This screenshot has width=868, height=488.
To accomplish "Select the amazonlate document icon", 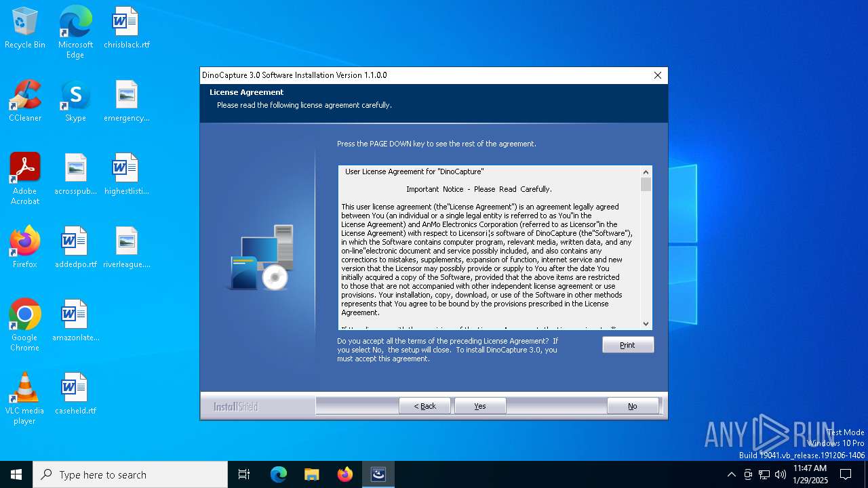I will 75,321.
